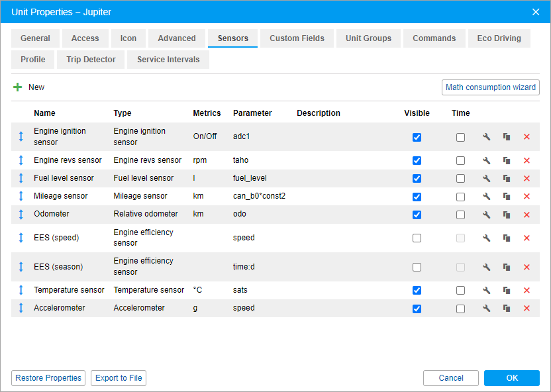Copy the Temperature sensor

point(507,291)
